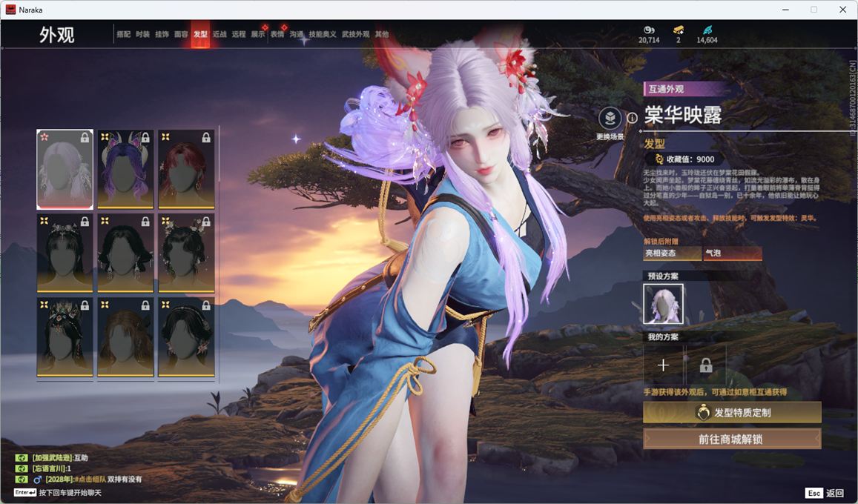The width and height of the screenshot is (858, 504).
Task: Select the highlighted 发型 tab
Action: [x=200, y=34]
